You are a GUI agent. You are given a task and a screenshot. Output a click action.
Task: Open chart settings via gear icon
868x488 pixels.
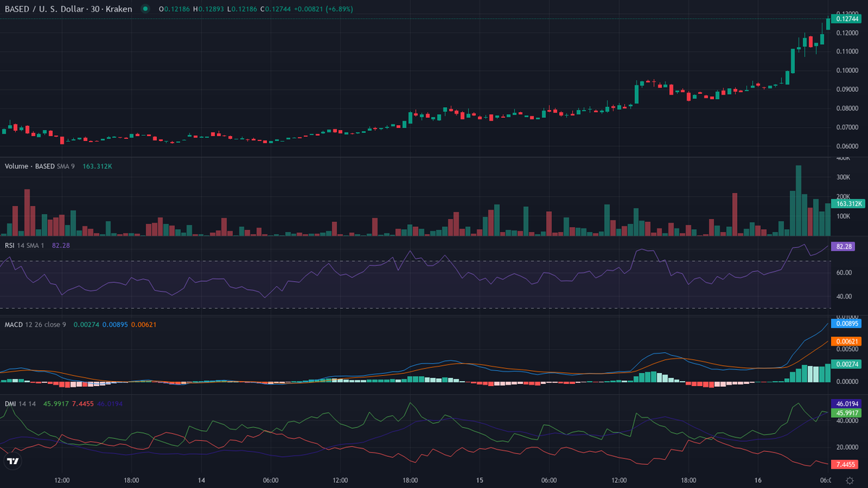[849, 480]
